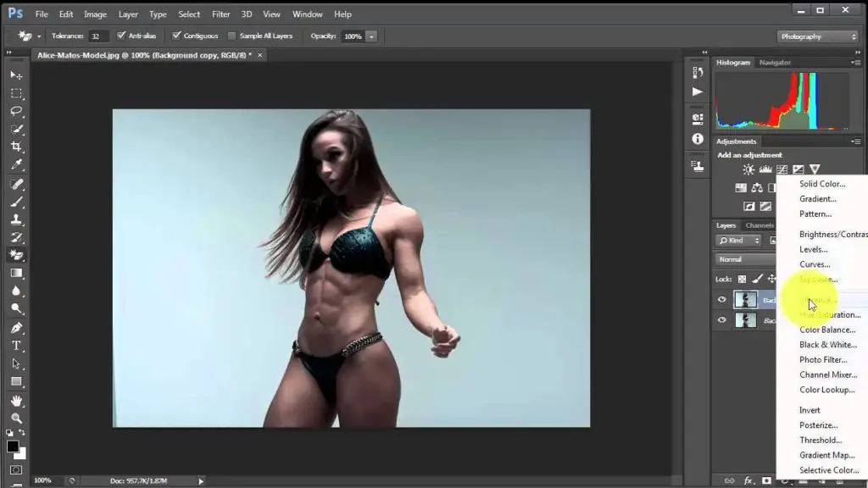The image size is (868, 488).
Task: Select the Hand tool
Action: (x=16, y=401)
